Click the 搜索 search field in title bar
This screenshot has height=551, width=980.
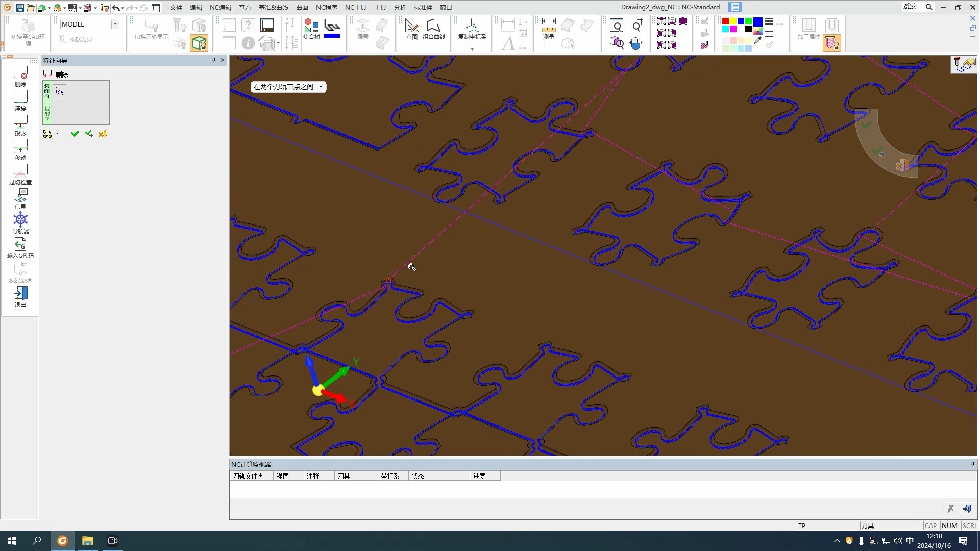point(910,7)
